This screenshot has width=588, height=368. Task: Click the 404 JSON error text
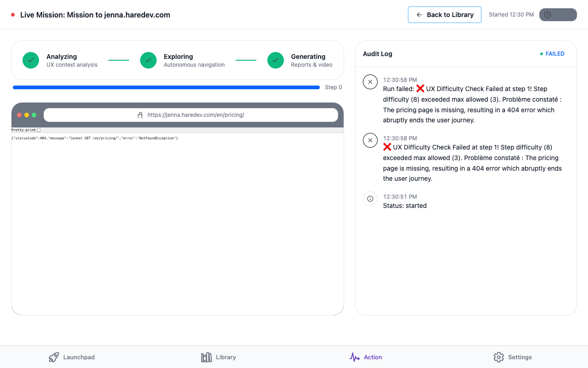coord(95,138)
